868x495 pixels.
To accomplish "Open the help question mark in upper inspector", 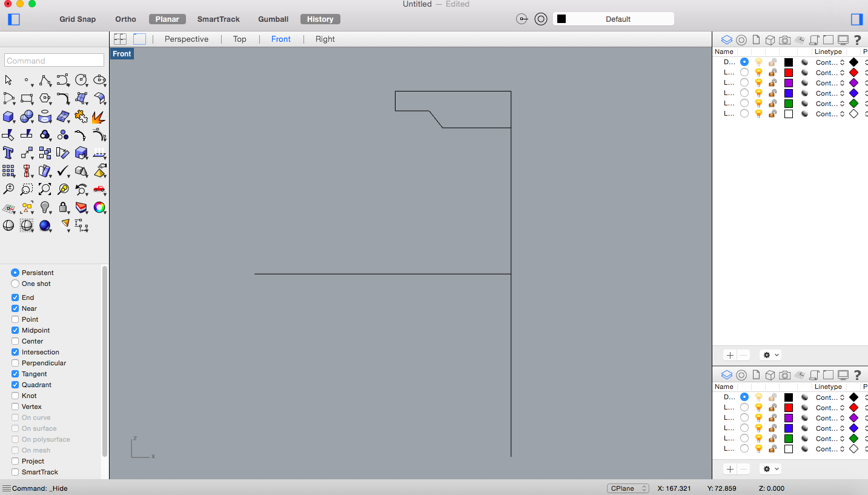I will [857, 40].
